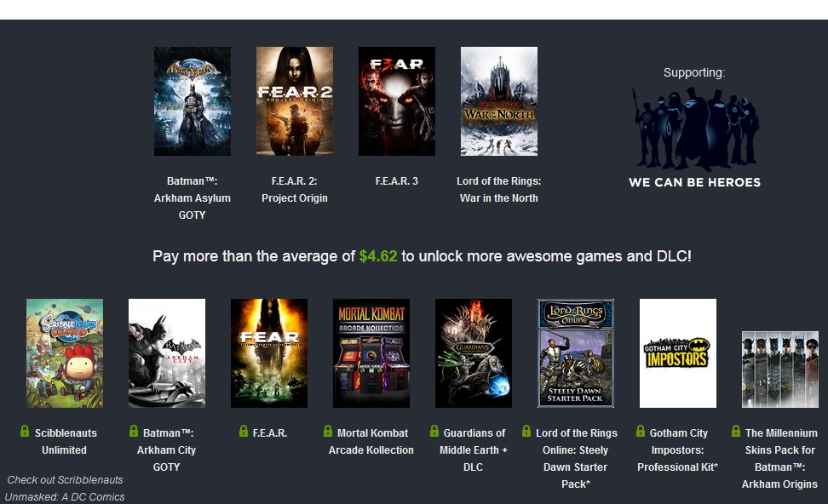Click the 'WE CAN BE HEROES' text
This screenshot has width=828, height=504.
click(695, 182)
